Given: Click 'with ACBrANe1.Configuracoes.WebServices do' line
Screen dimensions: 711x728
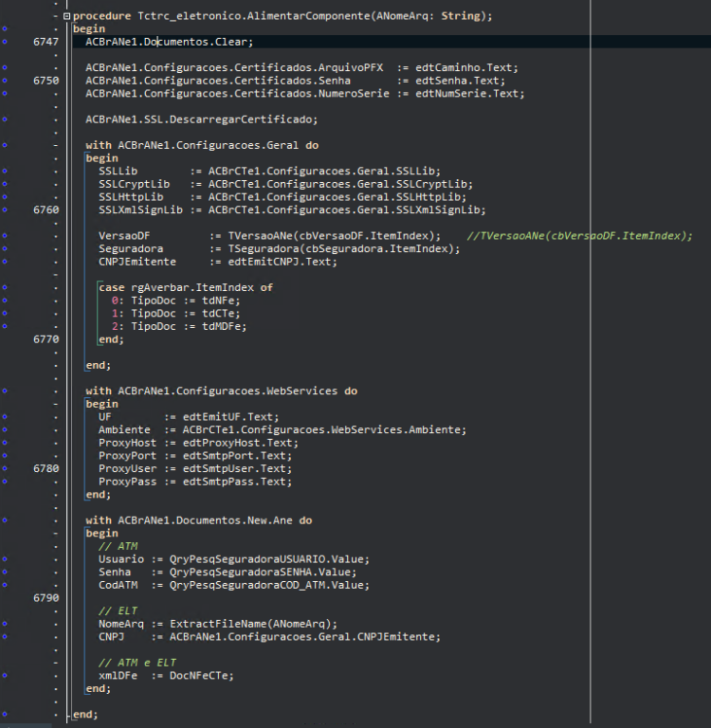Looking at the screenshot, I should (x=221, y=391).
